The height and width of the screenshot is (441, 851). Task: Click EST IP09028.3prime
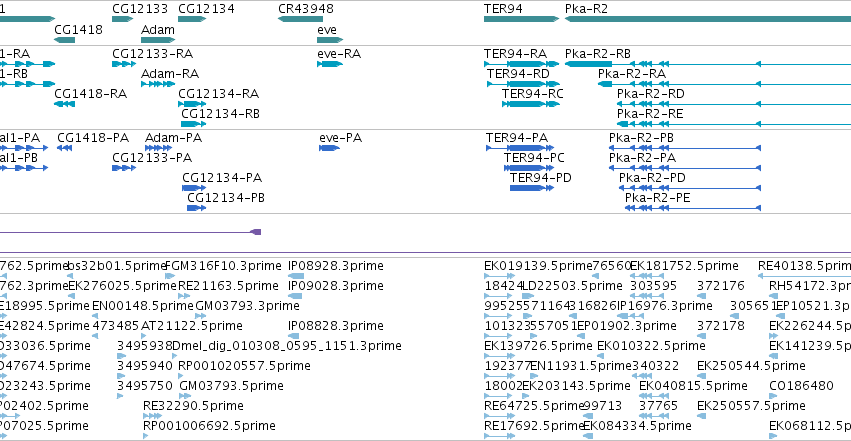295,296
